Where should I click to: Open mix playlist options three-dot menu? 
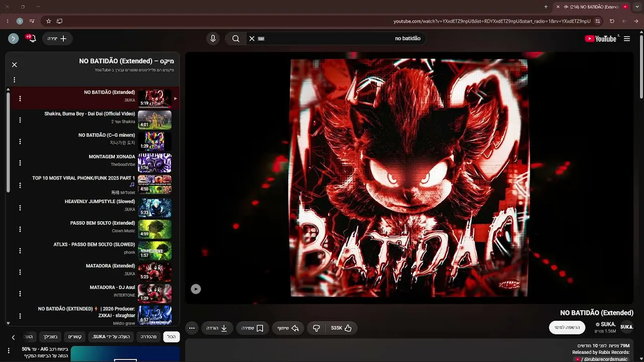[x=15, y=80]
